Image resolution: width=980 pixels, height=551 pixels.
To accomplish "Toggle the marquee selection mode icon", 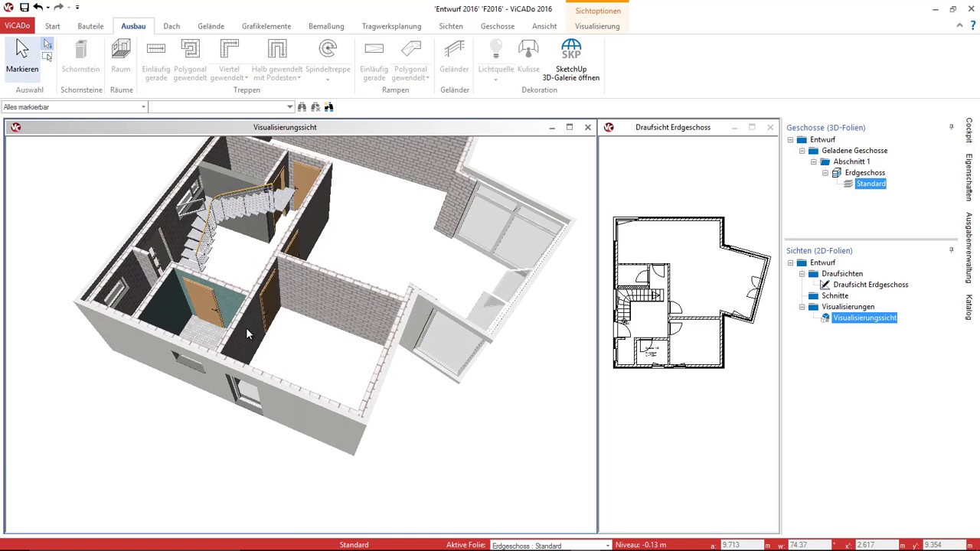I will (x=47, y=57).
